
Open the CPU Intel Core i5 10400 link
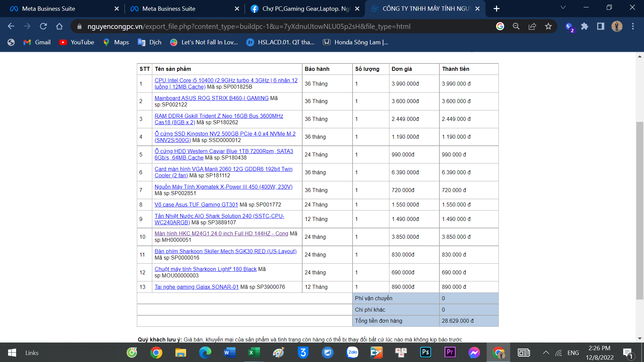coord(226,84)
